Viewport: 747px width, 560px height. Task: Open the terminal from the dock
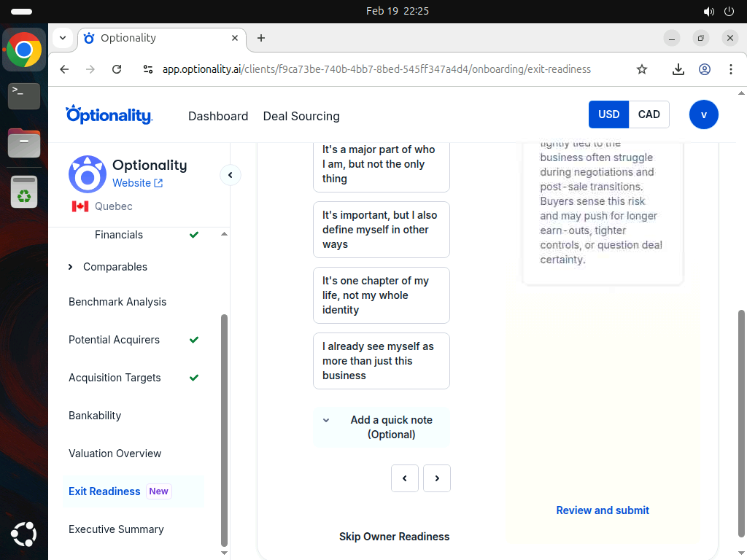click(x=24, y=96)
